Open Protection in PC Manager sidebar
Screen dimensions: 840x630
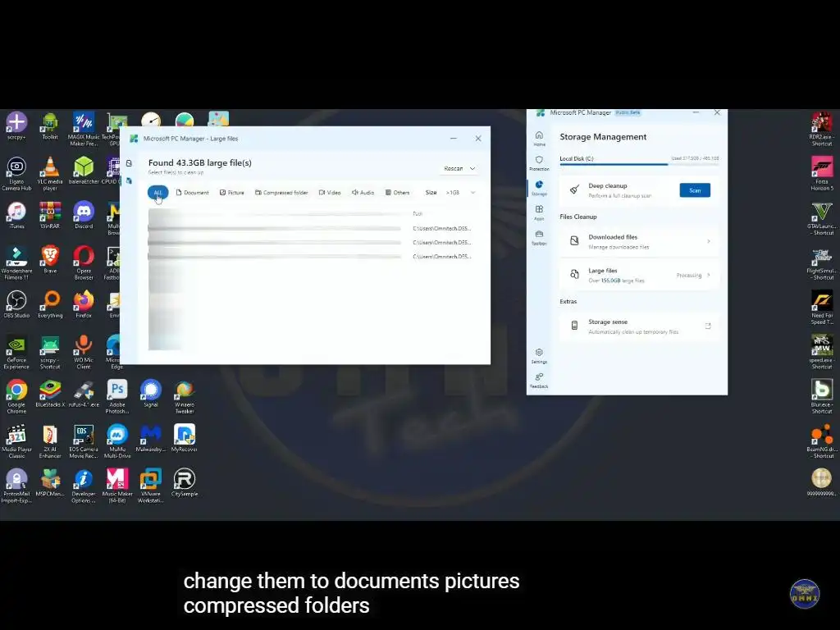pos(539,163)
